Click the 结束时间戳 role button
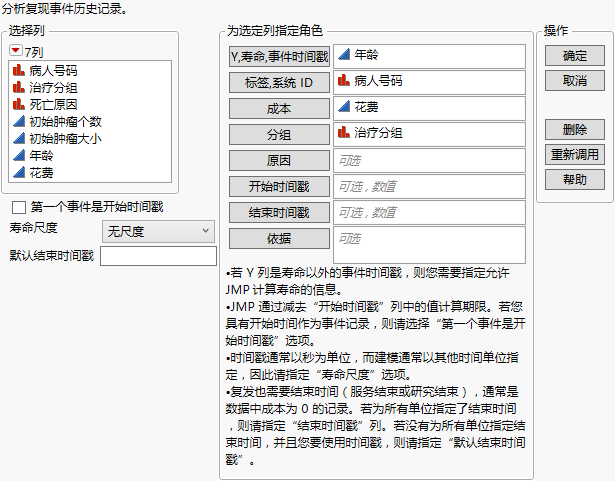615x481 pixels. click(279, 213)
